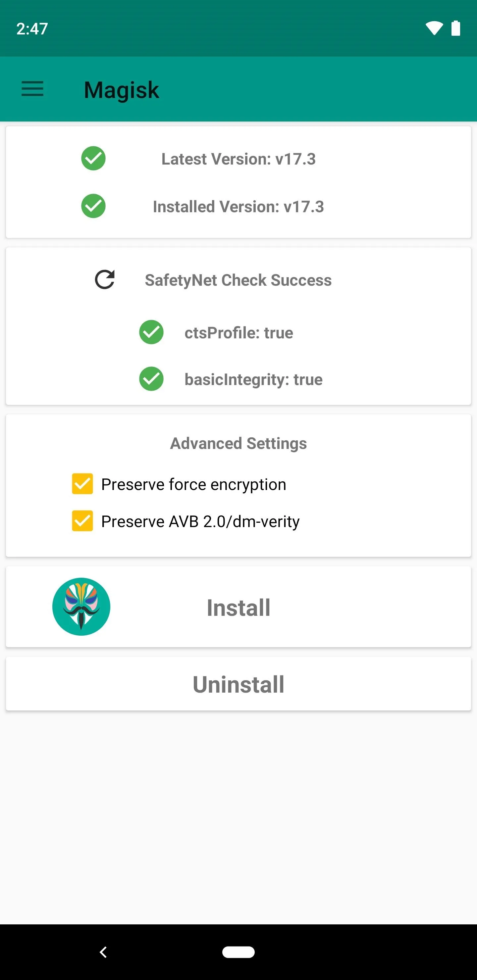Tap the home gesture pill
This screenshot has height=980, width=477.
(x=238, y=952)
